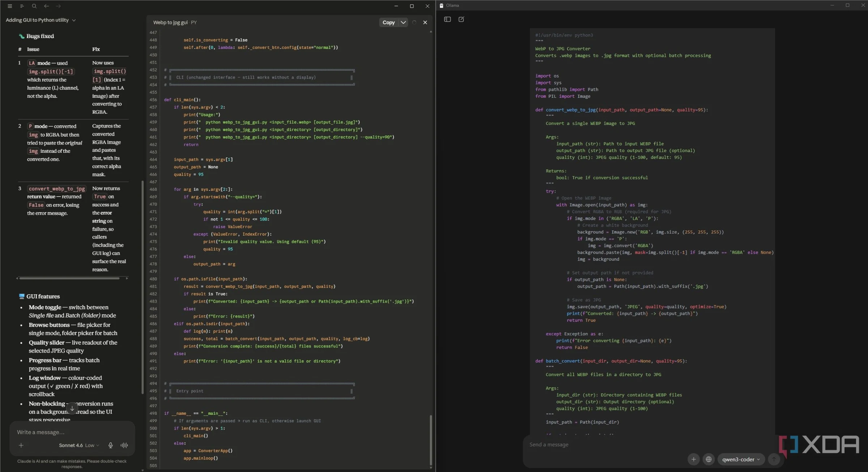Minimize the Ollama window
868x472 pixels.
[x=832, y=5]
